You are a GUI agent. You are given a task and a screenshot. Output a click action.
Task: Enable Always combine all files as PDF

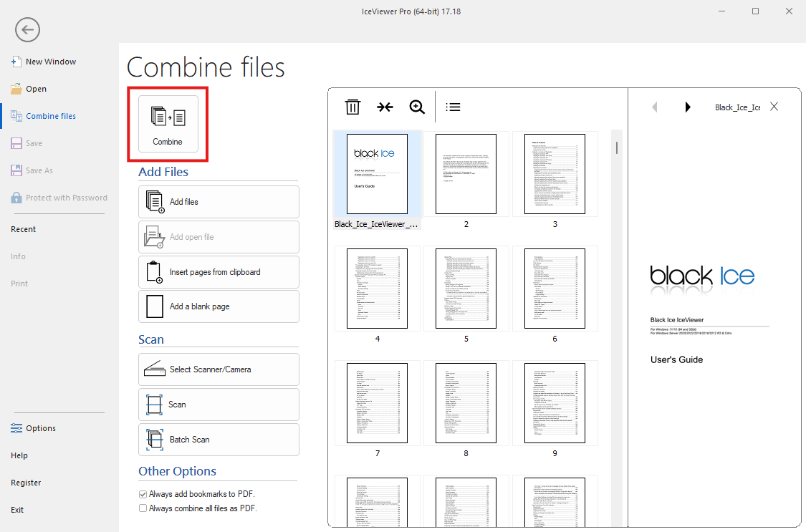(x=143, y=508)
